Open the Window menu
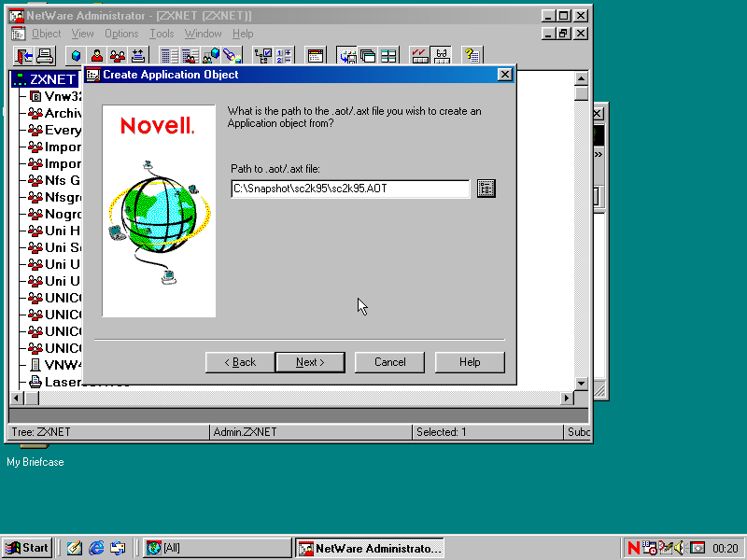Image resolution: width=747 pixels, height=560 pixels. [x=203, y=34]
